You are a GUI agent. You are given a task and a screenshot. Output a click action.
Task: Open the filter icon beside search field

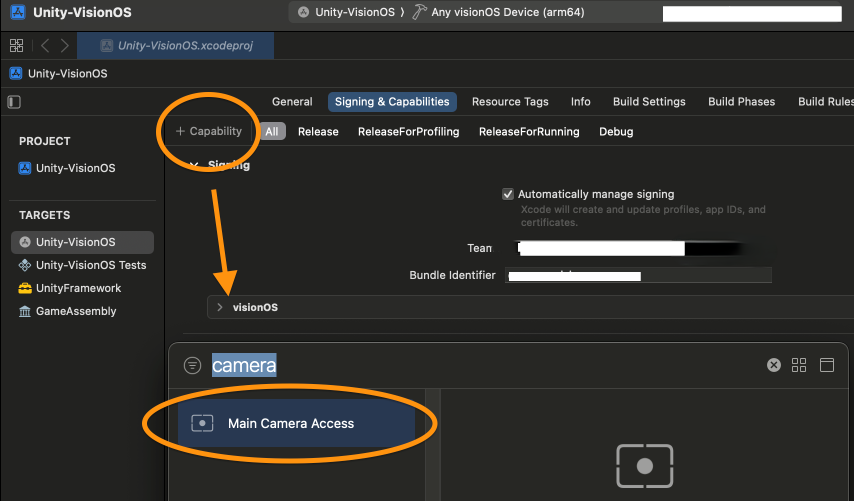pyautogui.click(x=193, y=366)
